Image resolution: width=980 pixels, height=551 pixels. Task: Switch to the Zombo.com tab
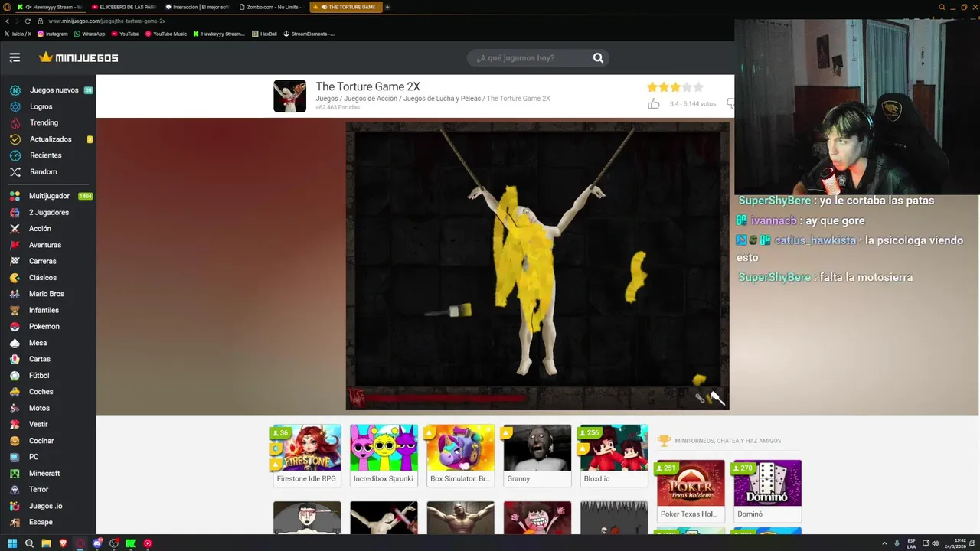269,7
